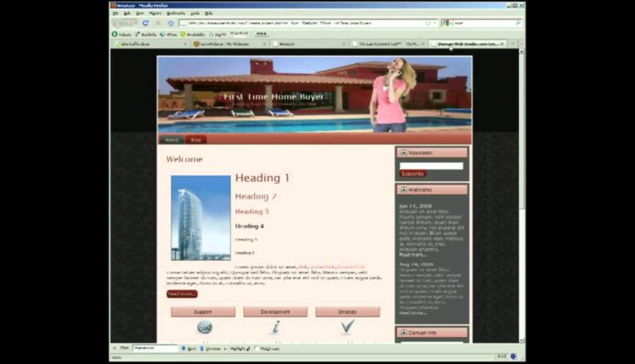The image size is (635, 364).
Task: Select the Home navigation tab
Action: pos(172,140)
